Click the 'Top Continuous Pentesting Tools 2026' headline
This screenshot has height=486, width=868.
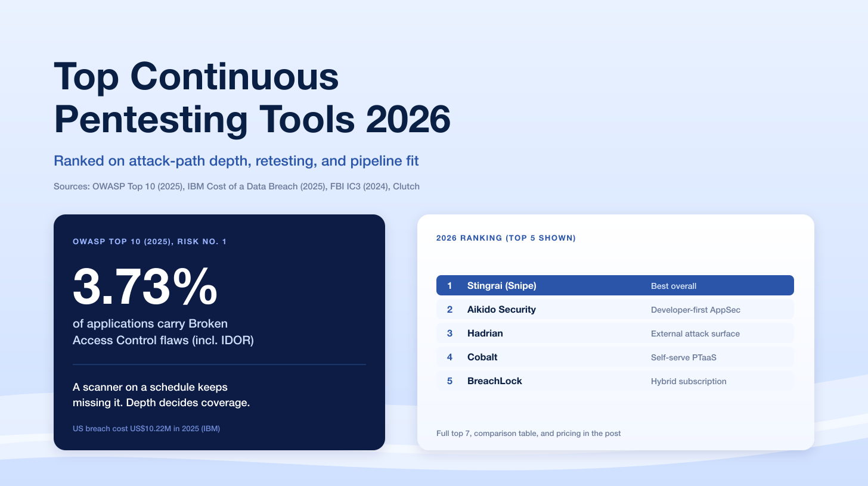252,99
